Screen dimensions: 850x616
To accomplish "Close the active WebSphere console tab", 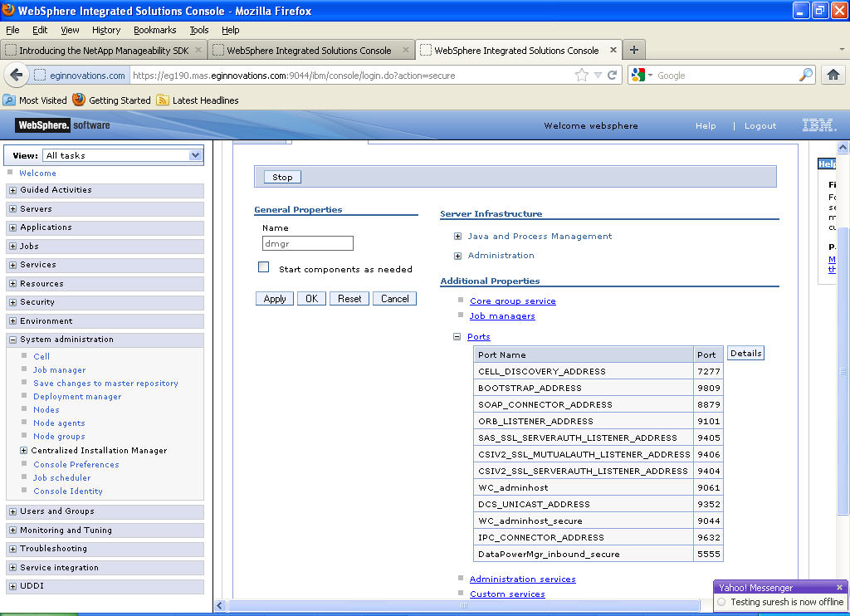I will pos(613,50).
